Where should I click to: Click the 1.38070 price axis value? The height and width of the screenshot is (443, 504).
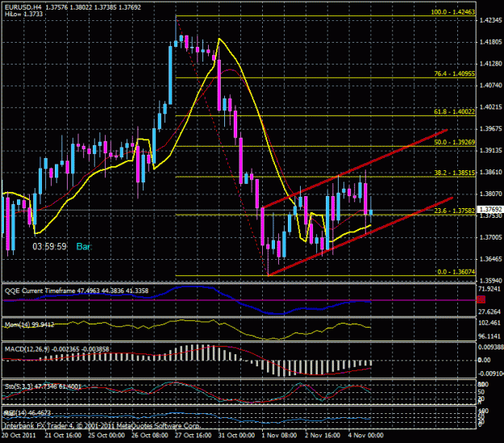click(x=490, y=194)
